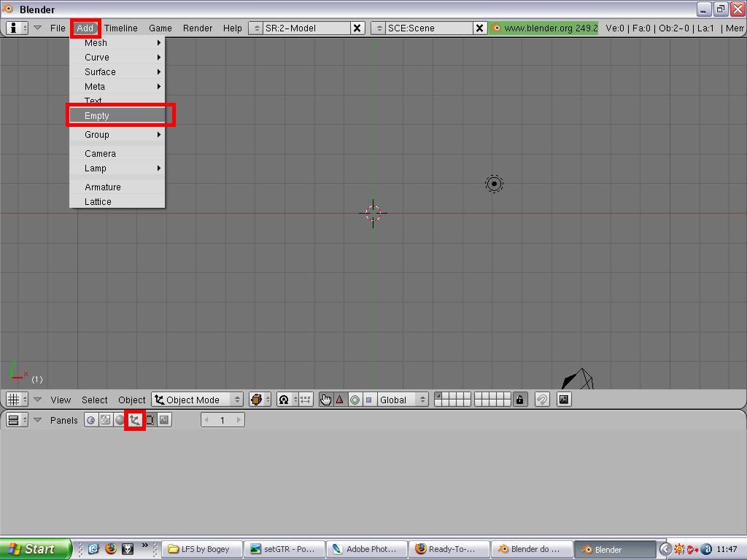
Task: Select the lamp object in the viewport
Action: 494,184
